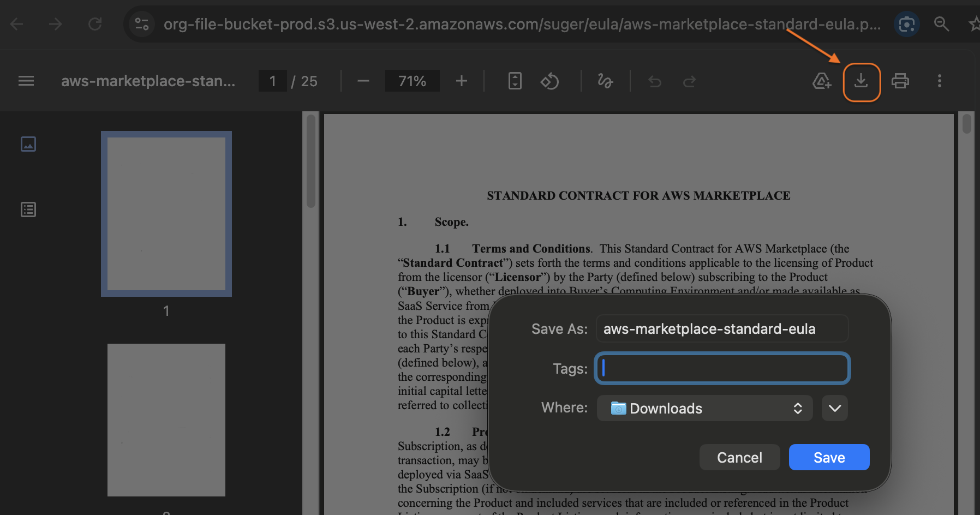Open the Where Downloads location dropdown
Image resolution: width=980 pixels, height=515 pixels.
click(x=705, y=408)
